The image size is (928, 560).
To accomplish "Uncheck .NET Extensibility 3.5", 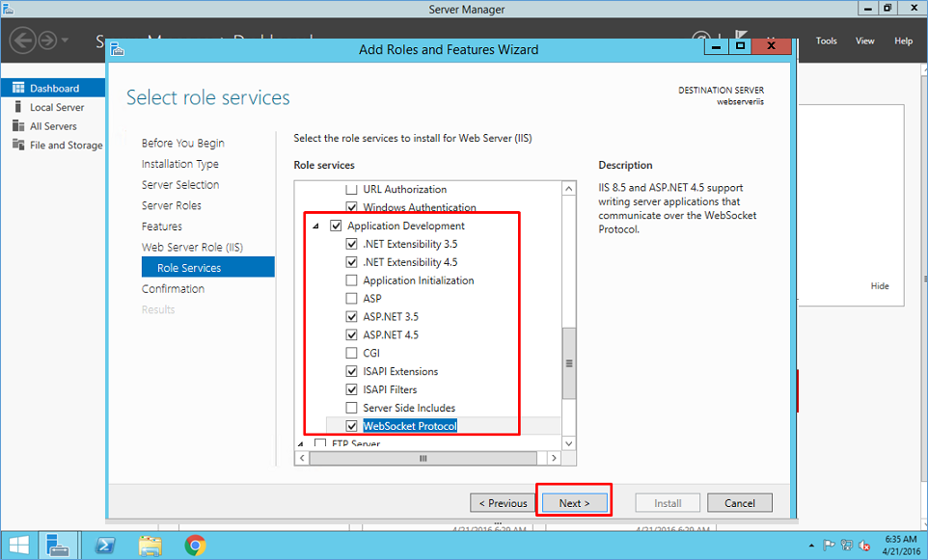I will (351, 244).
